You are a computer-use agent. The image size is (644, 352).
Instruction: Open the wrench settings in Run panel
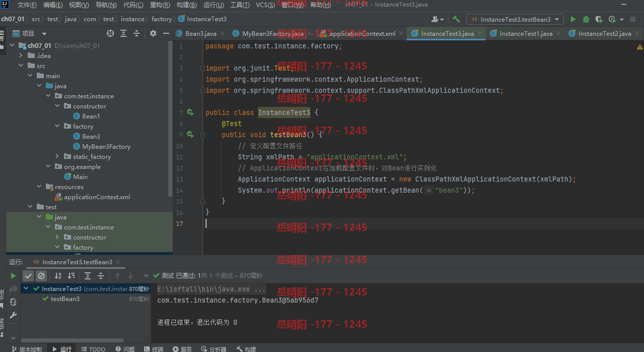click(x=14, y=315)
